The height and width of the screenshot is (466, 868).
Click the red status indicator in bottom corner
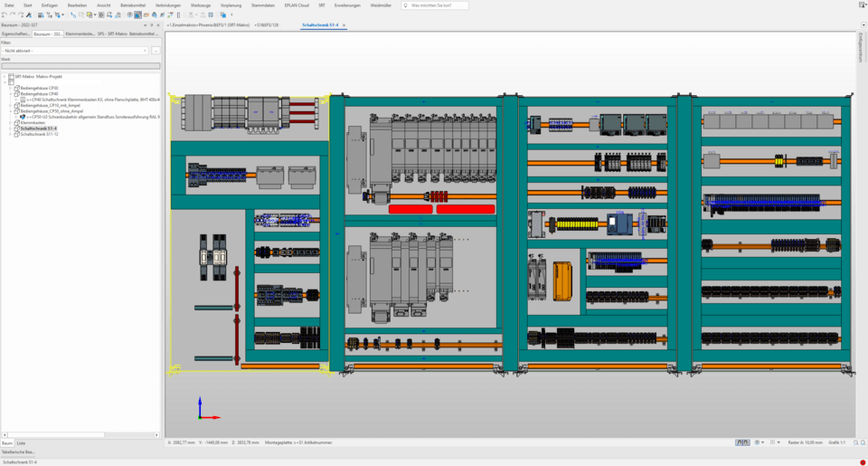(863, 461)
